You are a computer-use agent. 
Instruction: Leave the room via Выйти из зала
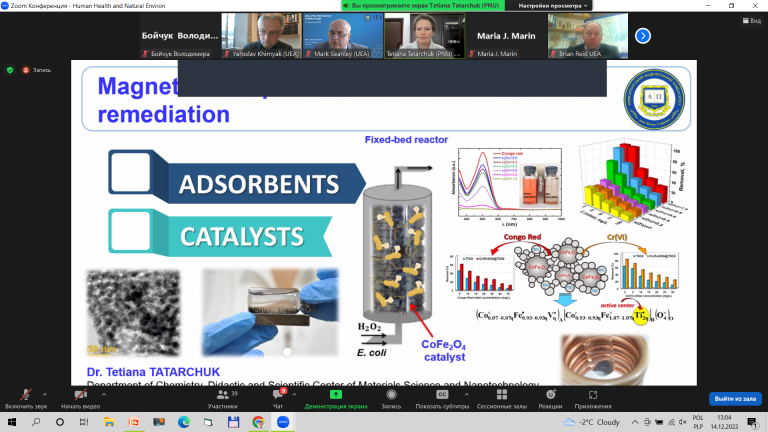click(735, 399)
